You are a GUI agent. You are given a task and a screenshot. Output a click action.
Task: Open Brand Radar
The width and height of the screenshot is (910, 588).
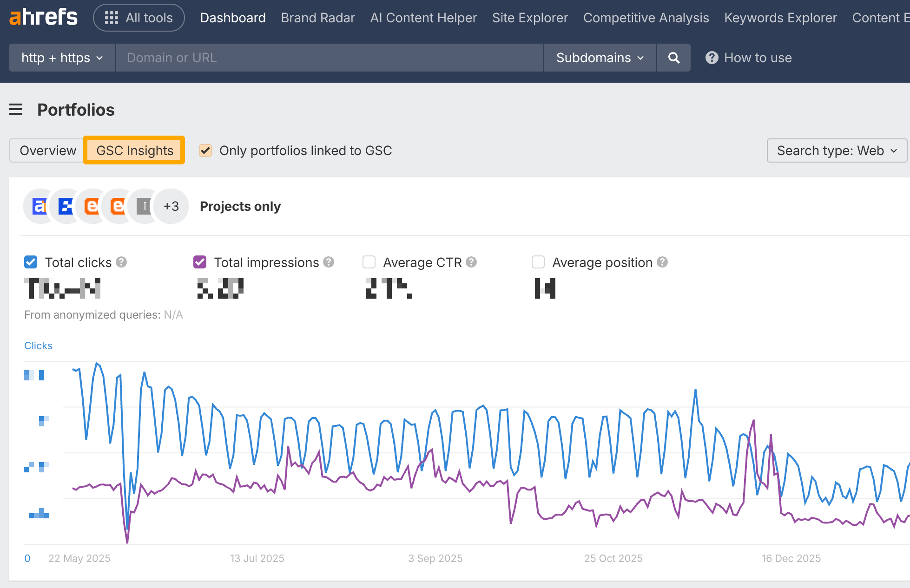tap(318, 18)
